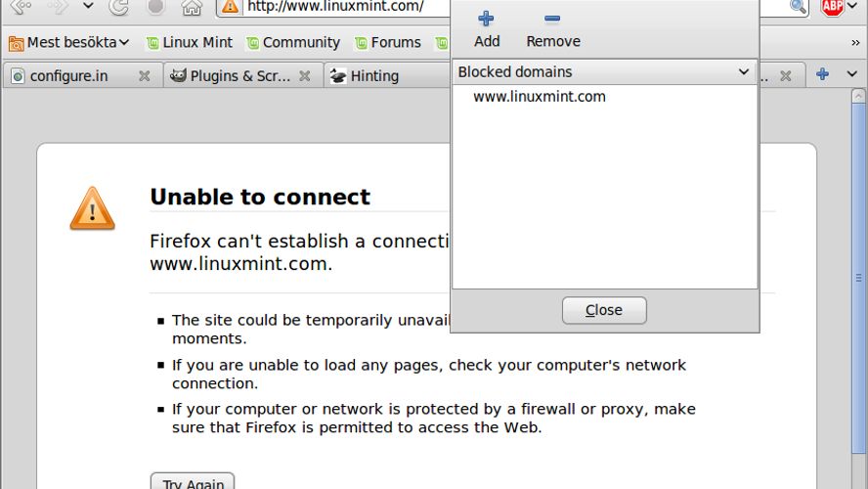Click the Remove domain minus icon

[552, 19]
